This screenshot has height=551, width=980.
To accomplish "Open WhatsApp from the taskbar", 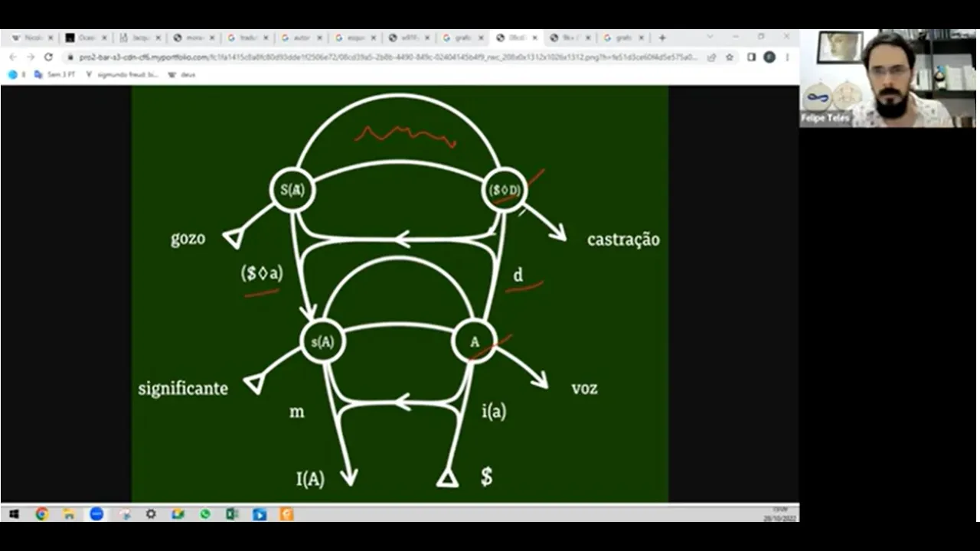I will tap(205, 514).
